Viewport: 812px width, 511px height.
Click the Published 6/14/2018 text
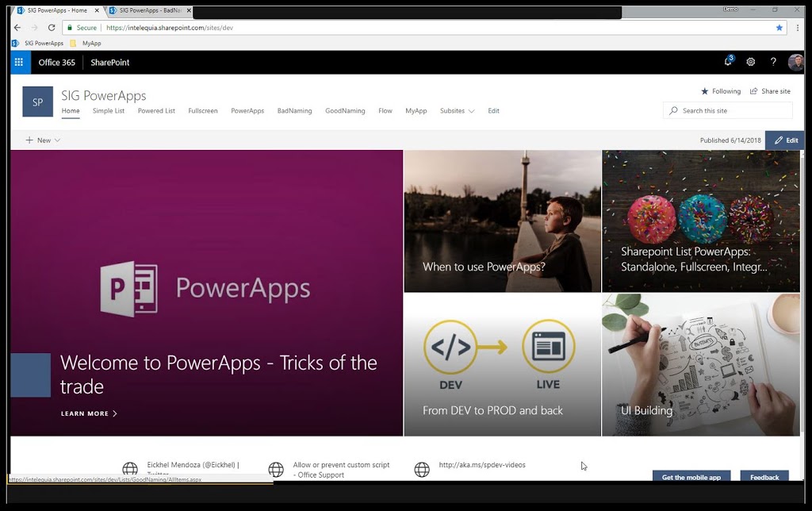tap(730, 140)
